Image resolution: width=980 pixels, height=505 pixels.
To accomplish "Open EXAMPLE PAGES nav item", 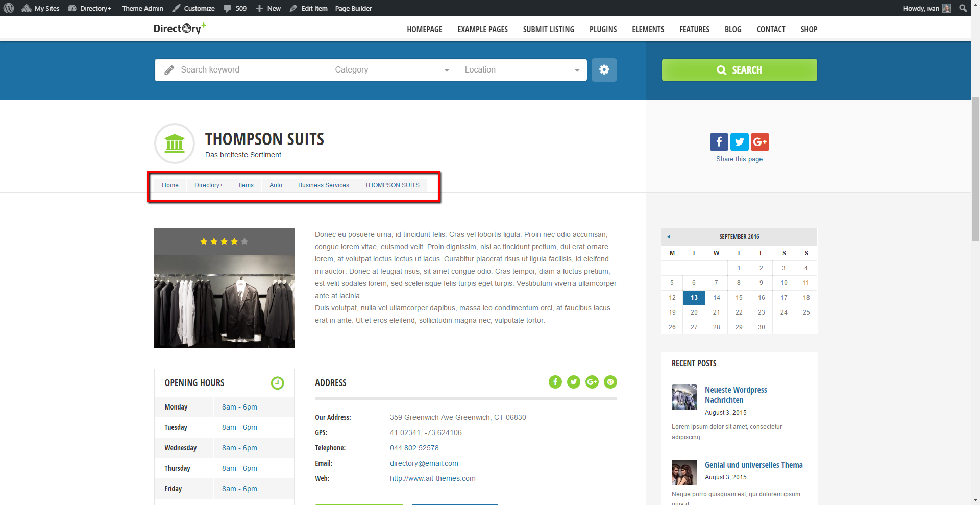I will coord(482,29).
